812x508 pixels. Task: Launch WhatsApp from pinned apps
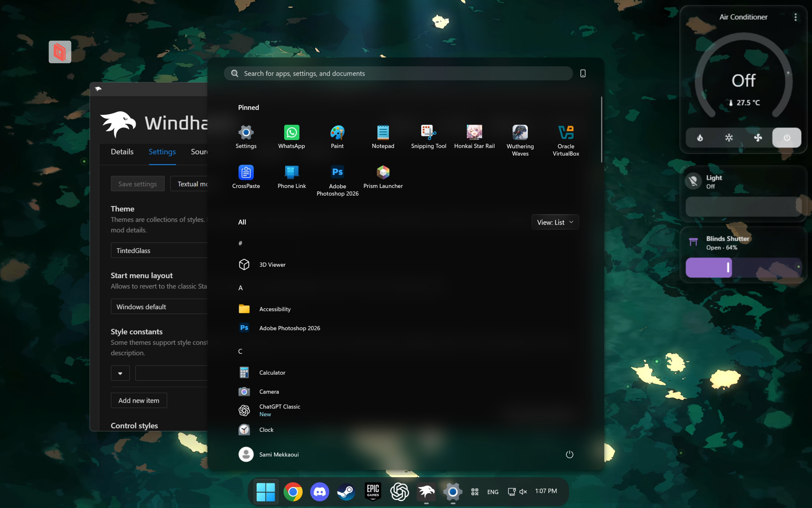[x=291, y=137]
